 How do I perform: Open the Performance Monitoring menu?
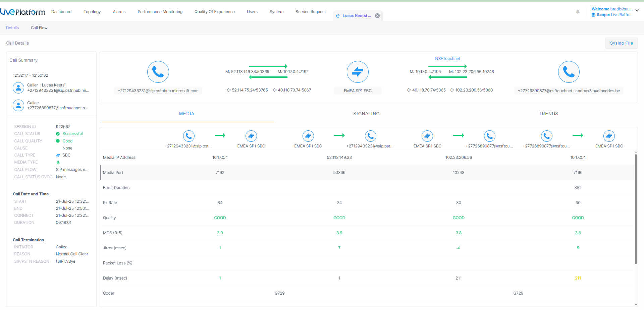[x=160, y=12]
